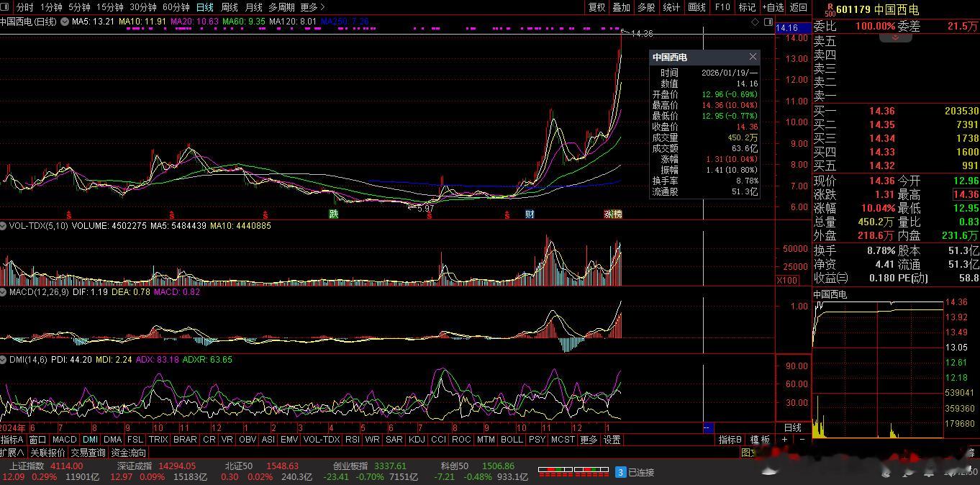Toggle the right panel icon near the price axis

(768, 22)
